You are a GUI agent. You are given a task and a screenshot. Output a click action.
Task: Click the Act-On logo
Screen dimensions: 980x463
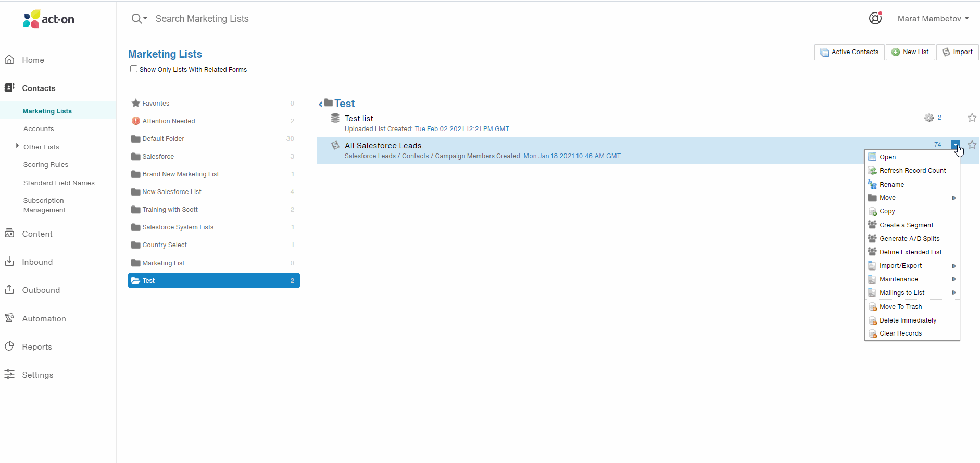pyautogui.click(x=49, y=19)
